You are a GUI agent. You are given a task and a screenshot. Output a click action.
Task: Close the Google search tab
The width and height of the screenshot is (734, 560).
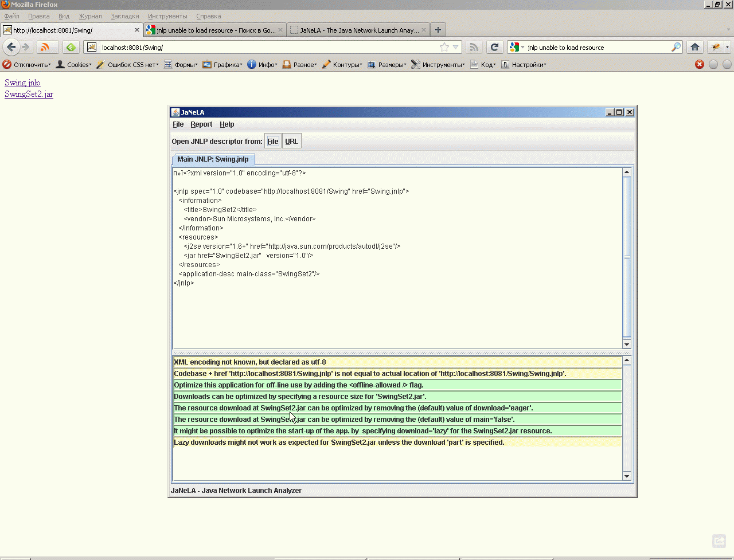(x=280, y=30)
